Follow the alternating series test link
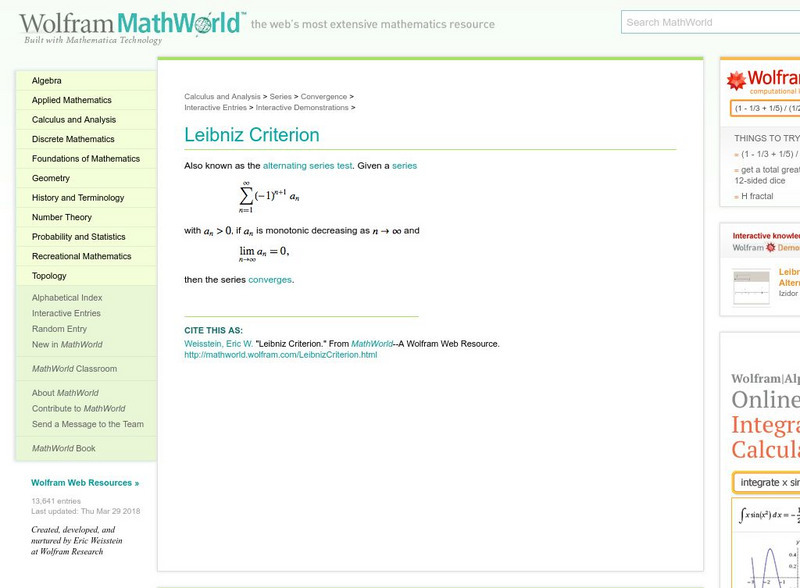The width and height of the screenshot is (800, 588). [308, 166]
